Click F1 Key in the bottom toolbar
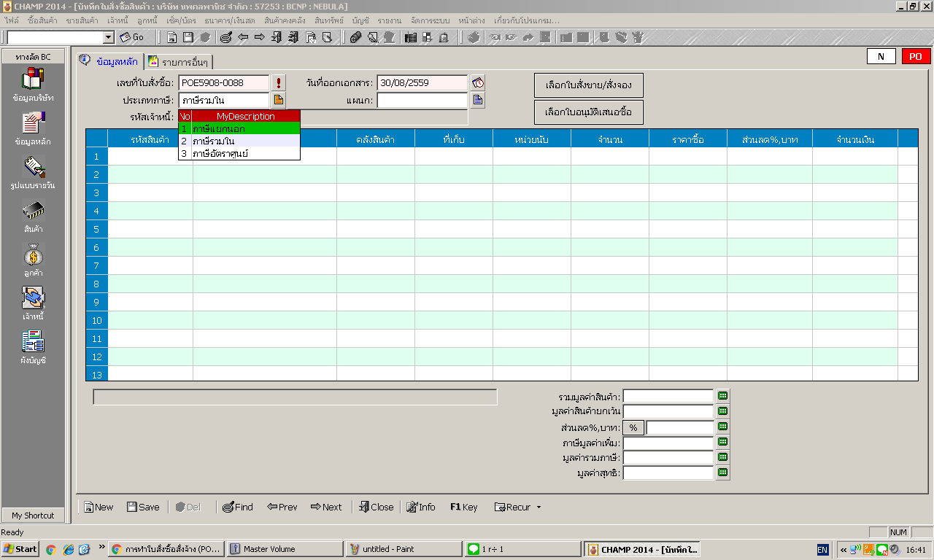The width and height of the screenshot is (934, 560). coord(463,507)
